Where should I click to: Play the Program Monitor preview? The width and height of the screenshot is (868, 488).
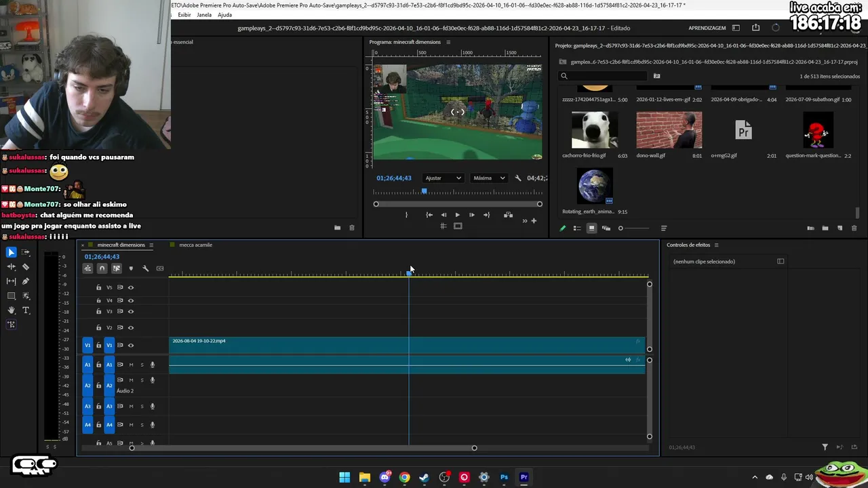click(x=457, y=215)
